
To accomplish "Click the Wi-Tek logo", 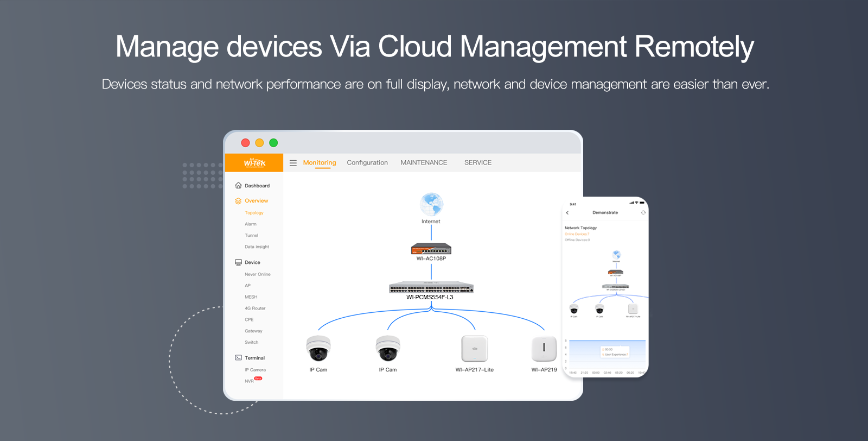I will tap(254, 163).
